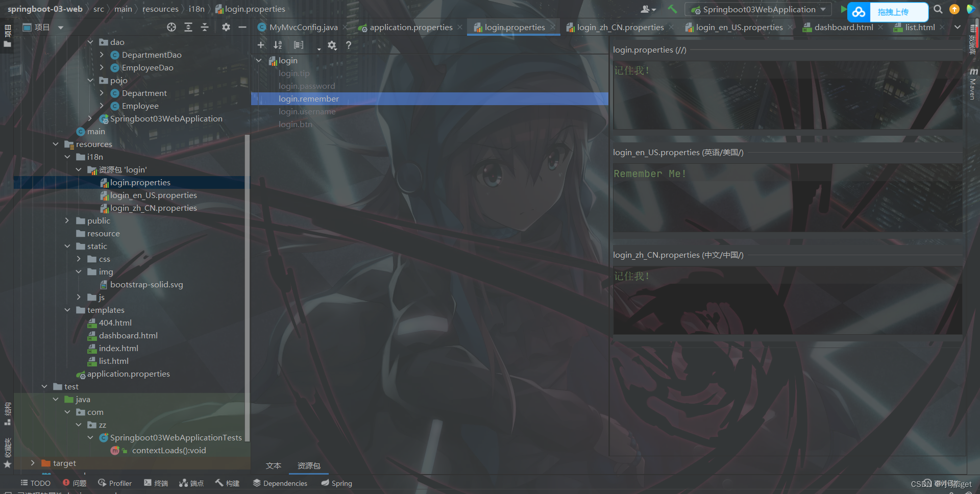Viewport: 980px width, 494px height.
Task: Open the Springboot03WebApplication run configuration dropdown
Action: [758, 9]
